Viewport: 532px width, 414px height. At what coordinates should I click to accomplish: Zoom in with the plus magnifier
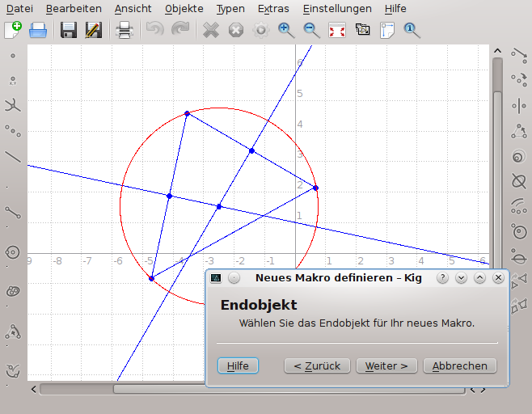point(286,30)
